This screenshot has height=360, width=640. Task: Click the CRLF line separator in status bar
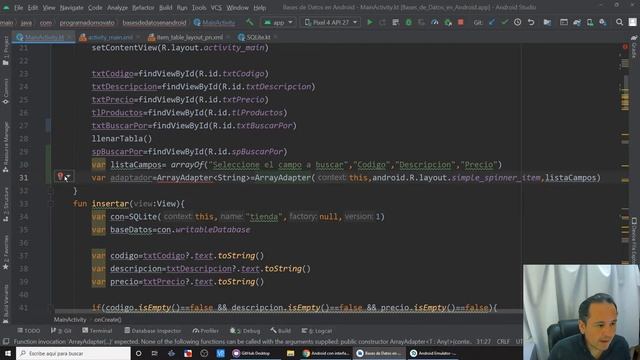pyautogui.click(x=503, y=342)
